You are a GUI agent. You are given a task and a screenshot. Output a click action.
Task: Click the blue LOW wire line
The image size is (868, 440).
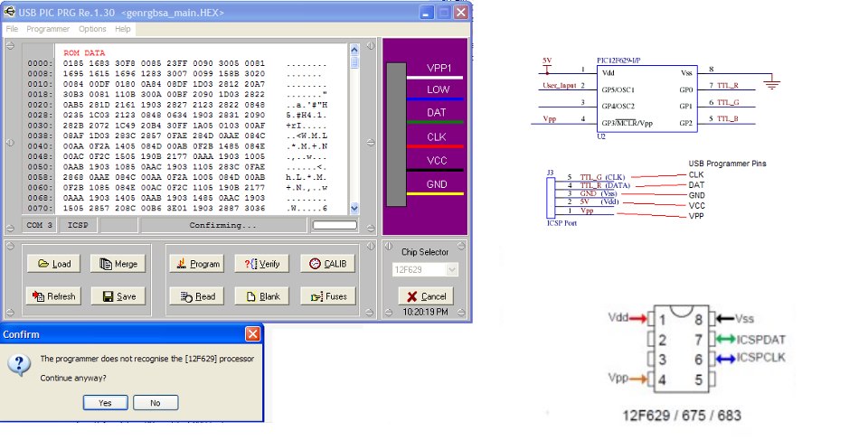[x=435, y=99]
